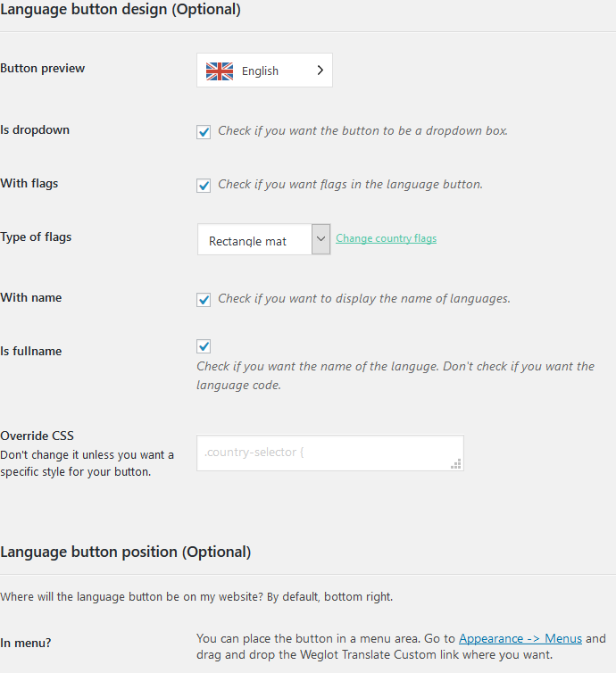Click the 'Check if you want flags' description text

(350, 184)
